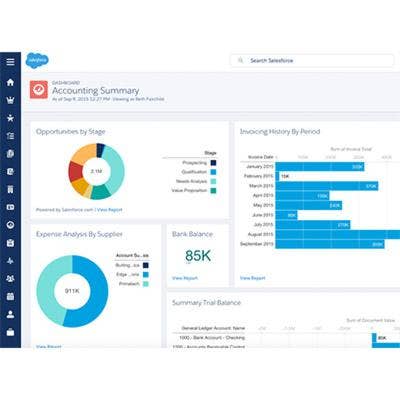This screenshot has width=400, height=400.
Task: Click the Search Salesforce field
Action: (x=312, y=60)
